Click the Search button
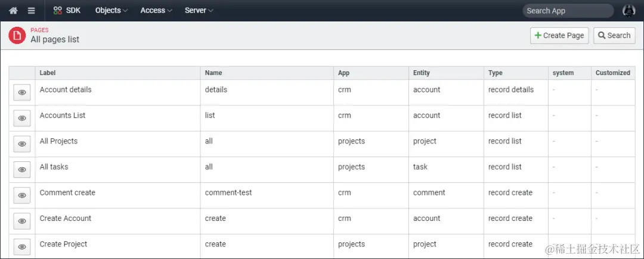The height and width of the screenshot is (259, 644). pos(614,36)
